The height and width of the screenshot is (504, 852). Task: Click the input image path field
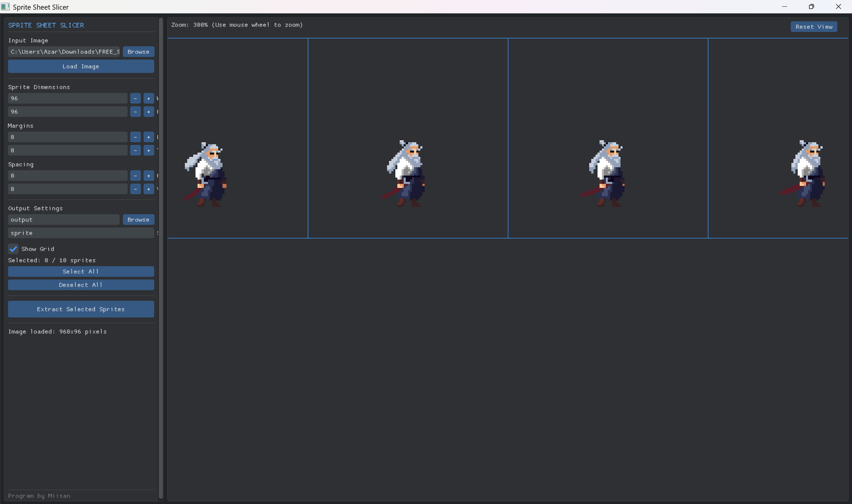click(x=64, y=52)
